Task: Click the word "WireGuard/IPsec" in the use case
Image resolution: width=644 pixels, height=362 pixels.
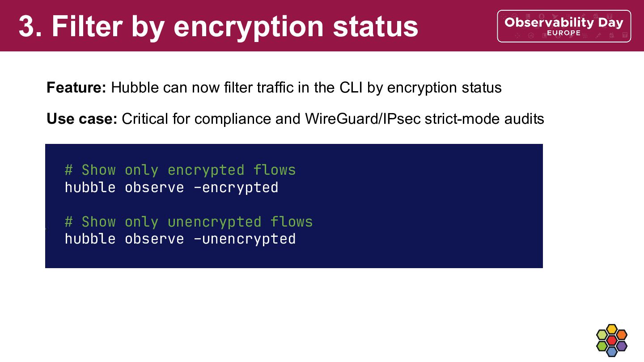Action: 363,119
